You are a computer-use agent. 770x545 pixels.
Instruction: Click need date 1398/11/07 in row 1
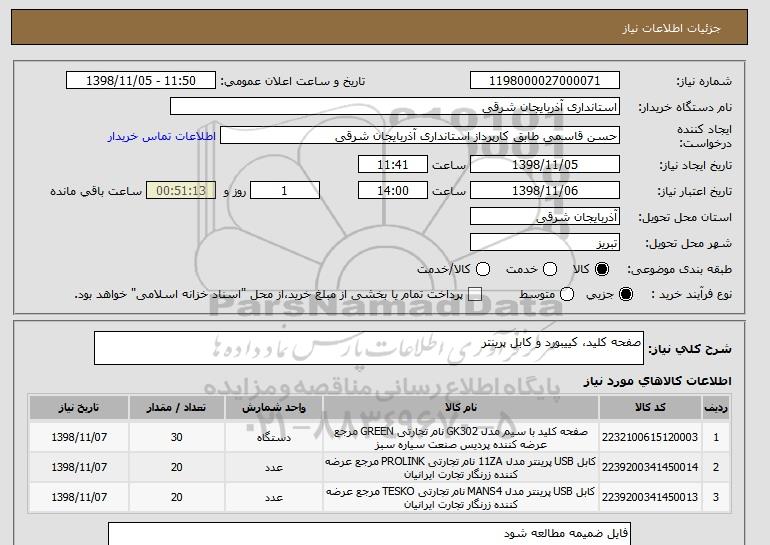[79, 437]
